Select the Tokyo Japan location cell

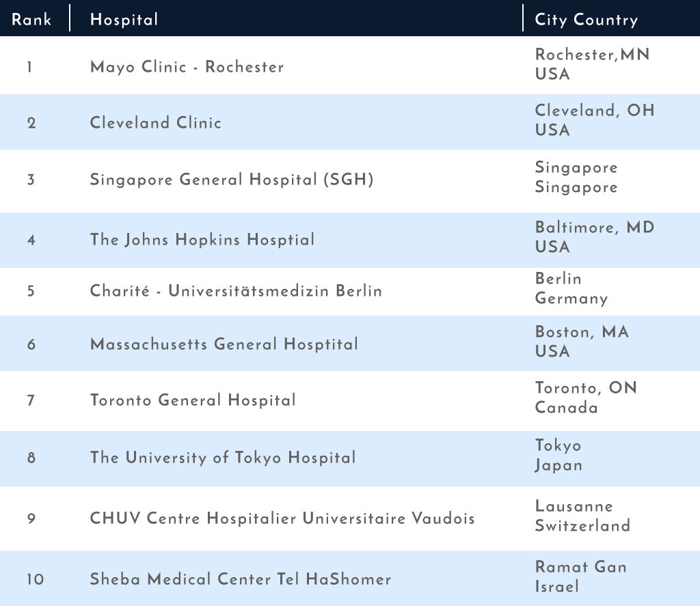558,455
